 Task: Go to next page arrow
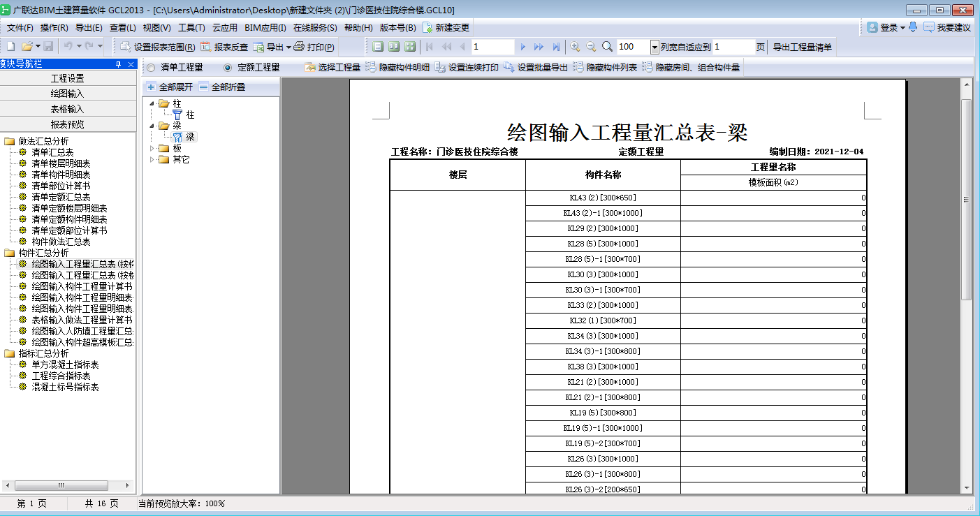tap(522, 47)
